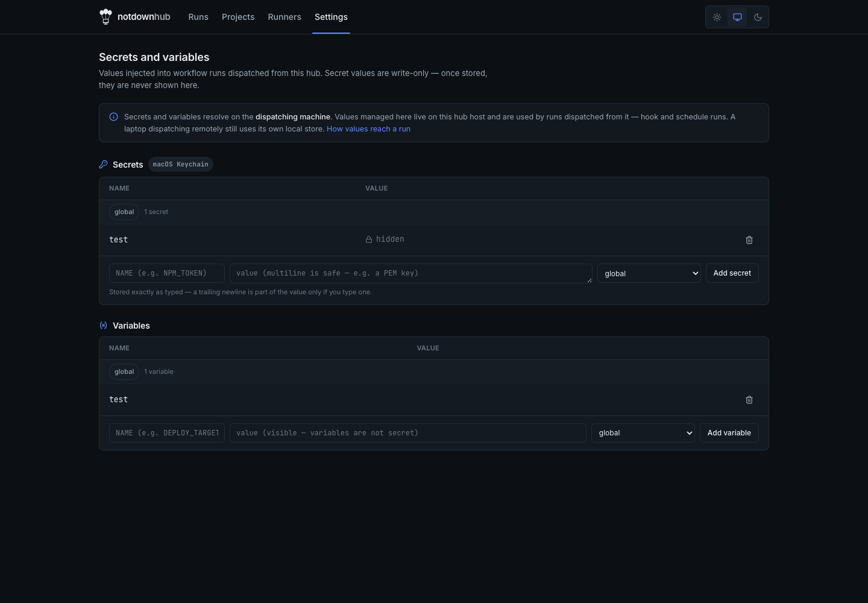Screen dimensions: 868x603
Task: Switch to dark theme moon icon
Action: point(758,17)
